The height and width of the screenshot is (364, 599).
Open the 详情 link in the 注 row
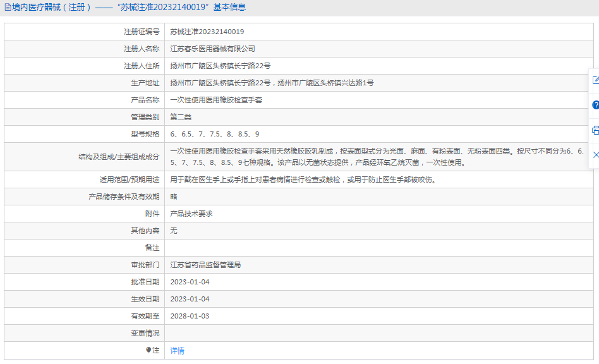tap(178, 351)
